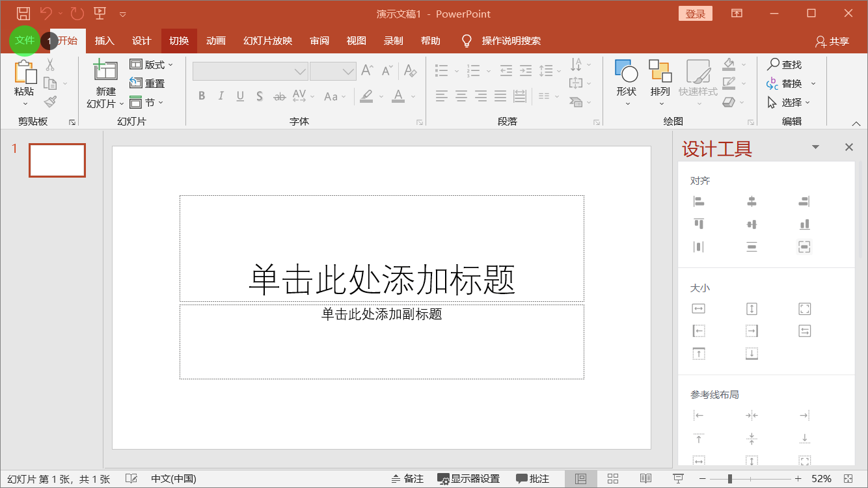Click the 粘贴 paste button
The image size is (868, 488).
(x=24, y=83)
